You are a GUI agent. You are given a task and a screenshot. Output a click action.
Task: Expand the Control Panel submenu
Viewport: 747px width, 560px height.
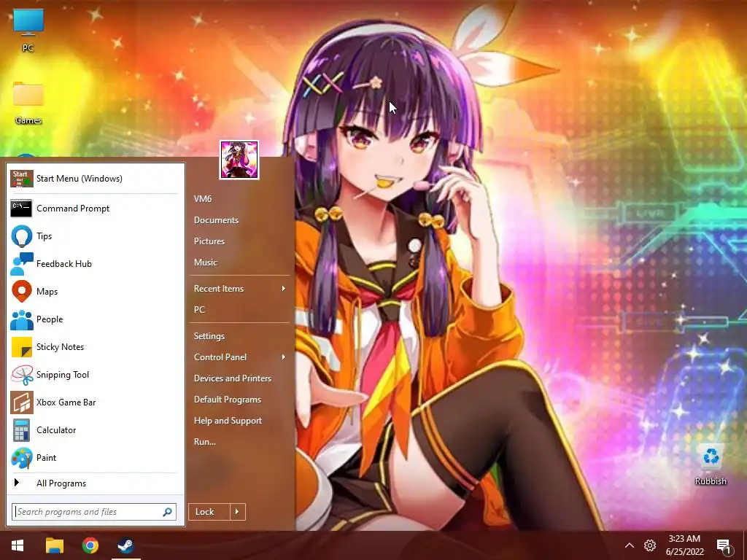point(239,357)
